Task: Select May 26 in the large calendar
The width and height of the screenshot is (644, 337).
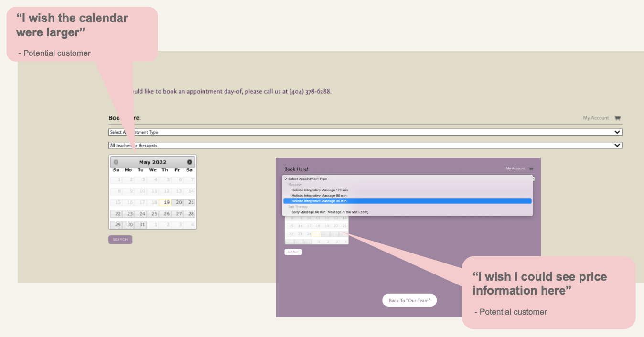Action: click(165, 214)
